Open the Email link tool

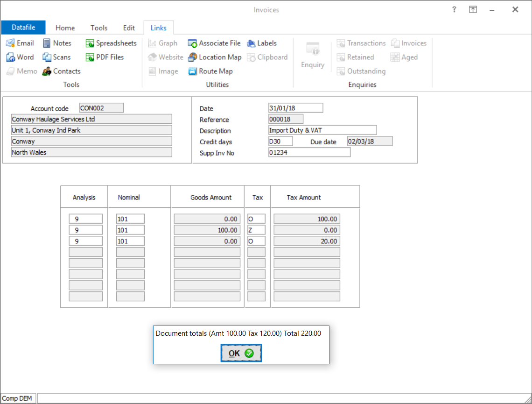tap(20, 43)
